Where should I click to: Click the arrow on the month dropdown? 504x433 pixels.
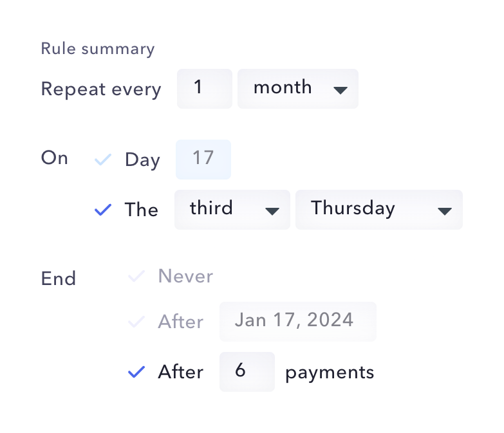coord(341,90)
